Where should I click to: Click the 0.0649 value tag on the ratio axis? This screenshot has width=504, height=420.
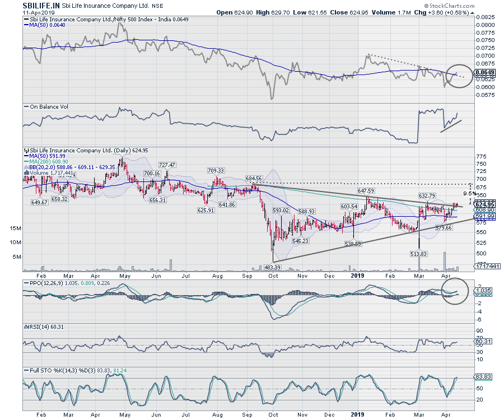click(485, 72)
